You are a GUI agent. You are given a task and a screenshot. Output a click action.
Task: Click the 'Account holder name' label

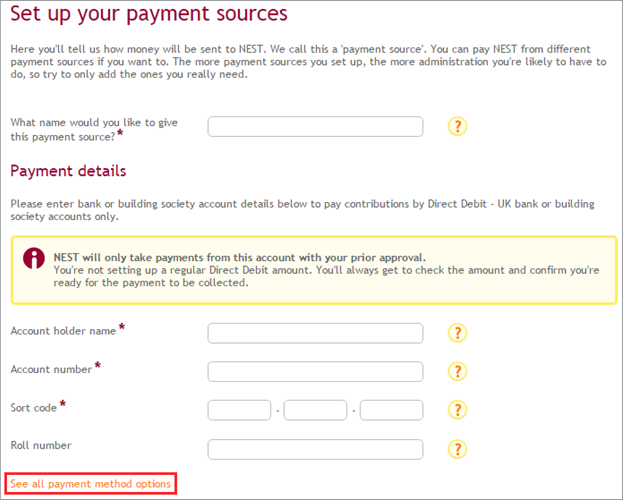(63, 331)
